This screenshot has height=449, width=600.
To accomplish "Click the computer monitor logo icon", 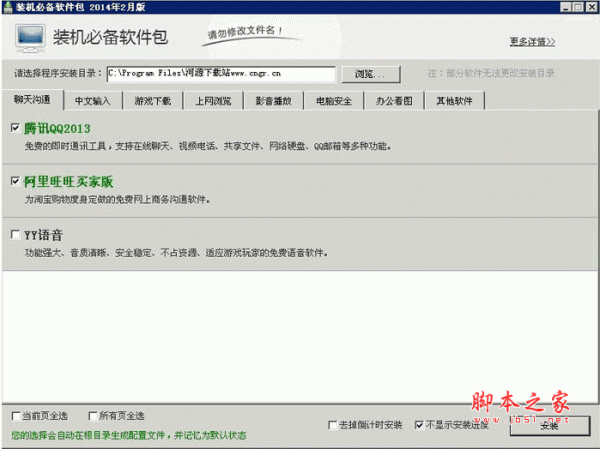I will tap(30, 38).
